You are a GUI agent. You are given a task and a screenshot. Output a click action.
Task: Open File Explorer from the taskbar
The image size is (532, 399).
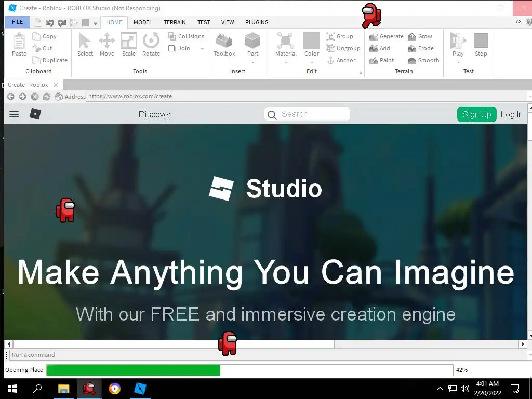point(63,389)
